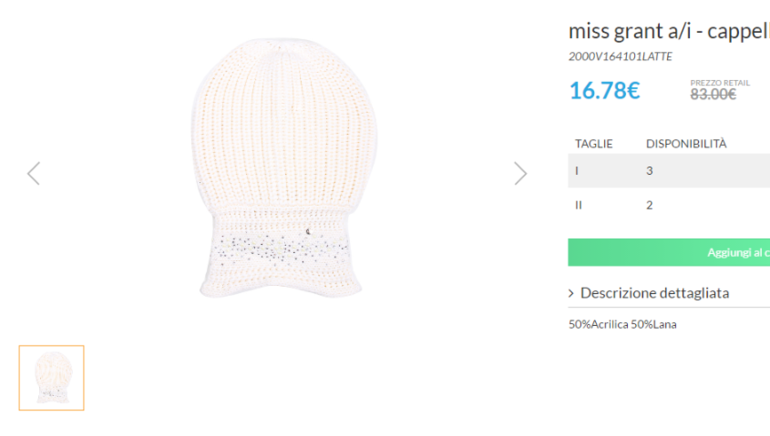Click the DISPONIBILITÀ column header
770x436 pixels.
pos(686,144)
